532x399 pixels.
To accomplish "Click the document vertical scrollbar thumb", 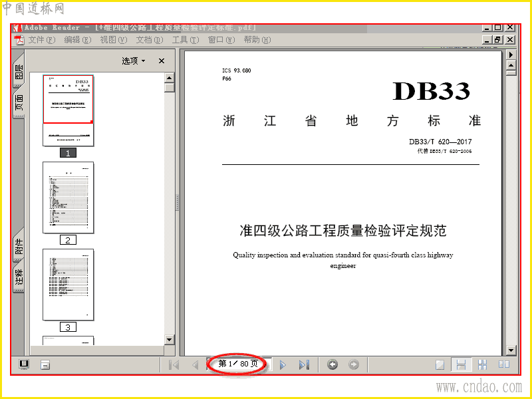I will 511,72.
